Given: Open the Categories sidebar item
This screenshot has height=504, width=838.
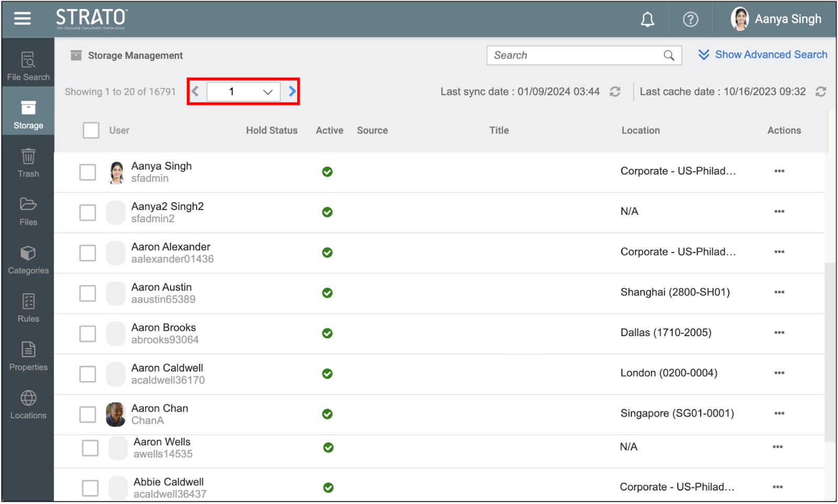Looking at the screenshot, I should click(28, 260).
